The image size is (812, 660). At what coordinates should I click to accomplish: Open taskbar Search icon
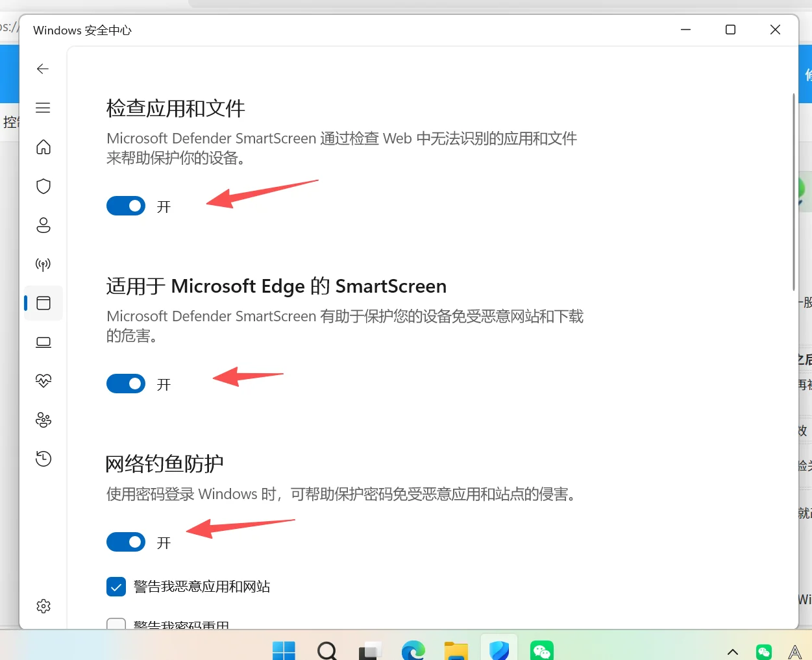click(326, 650)
